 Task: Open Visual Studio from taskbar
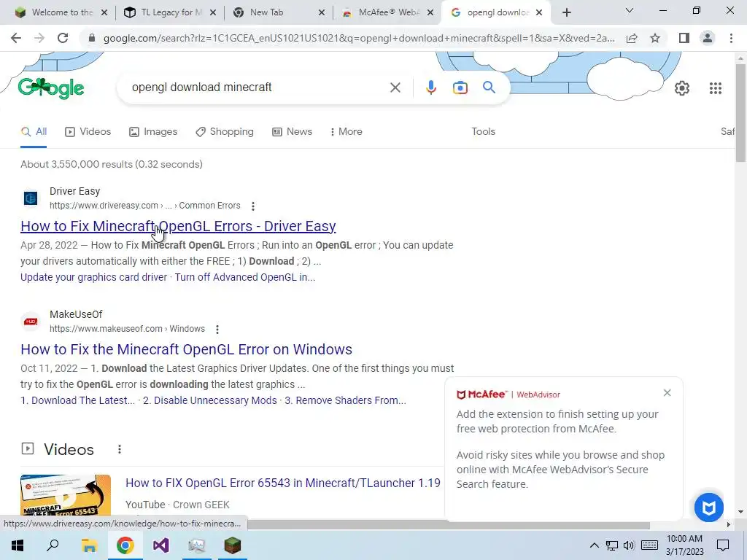click(161, 545)
